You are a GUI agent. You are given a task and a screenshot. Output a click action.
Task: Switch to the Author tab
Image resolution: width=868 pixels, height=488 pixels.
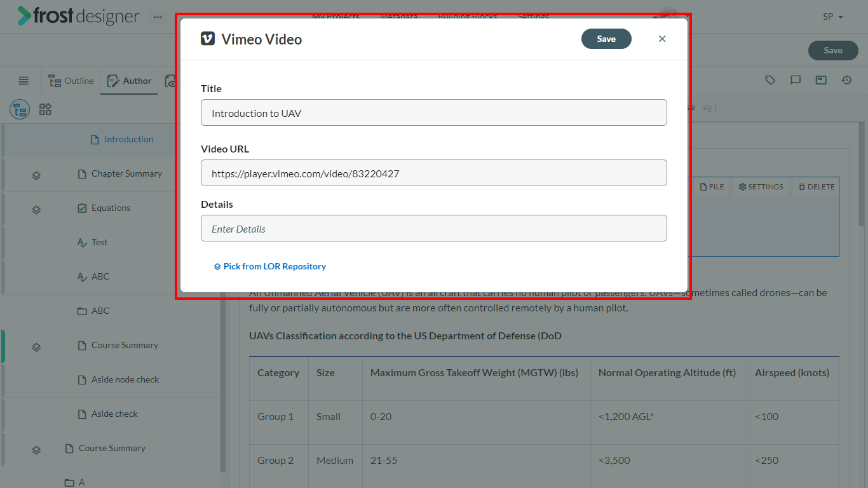point(130,81)
